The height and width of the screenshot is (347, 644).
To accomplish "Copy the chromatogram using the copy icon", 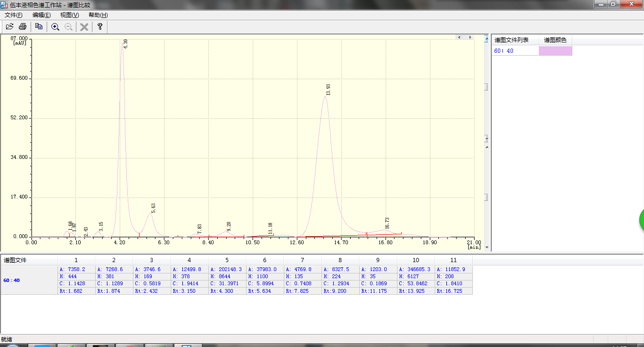I will (x=39, y=27).
